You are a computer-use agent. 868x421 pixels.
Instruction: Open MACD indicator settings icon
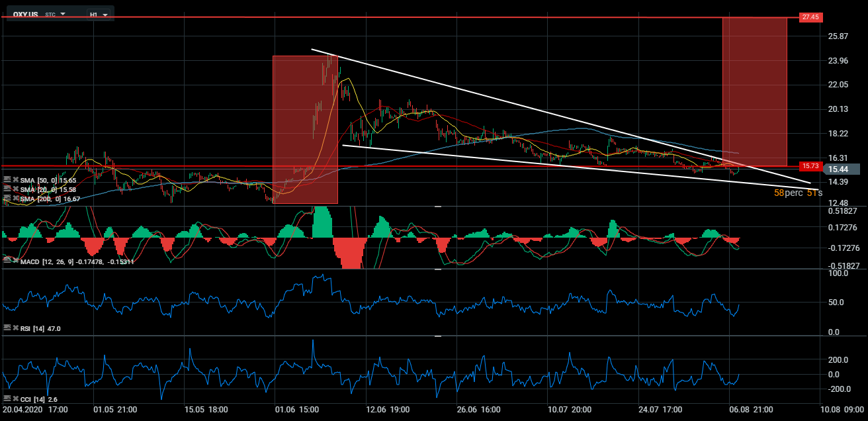(7, 261)
